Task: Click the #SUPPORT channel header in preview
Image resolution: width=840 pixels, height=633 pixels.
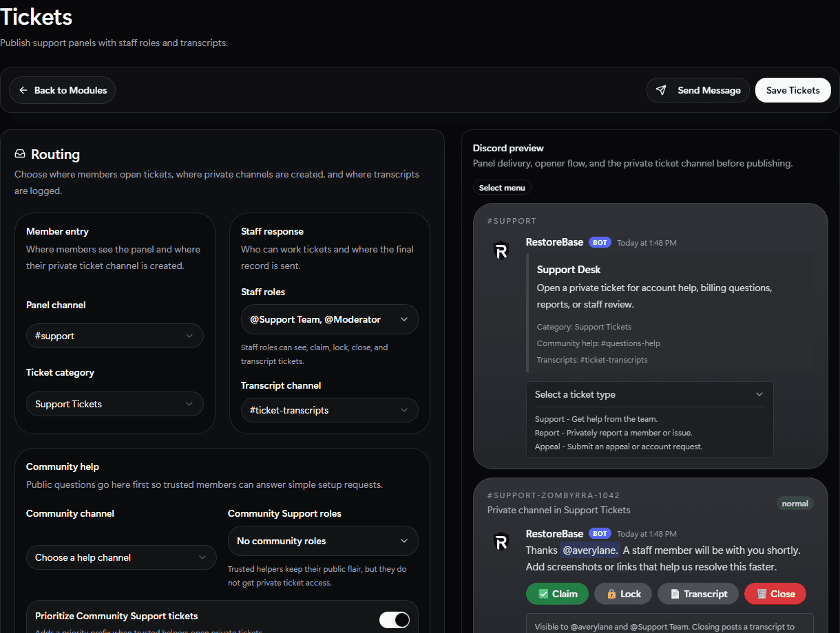Action: coord(512,221)
